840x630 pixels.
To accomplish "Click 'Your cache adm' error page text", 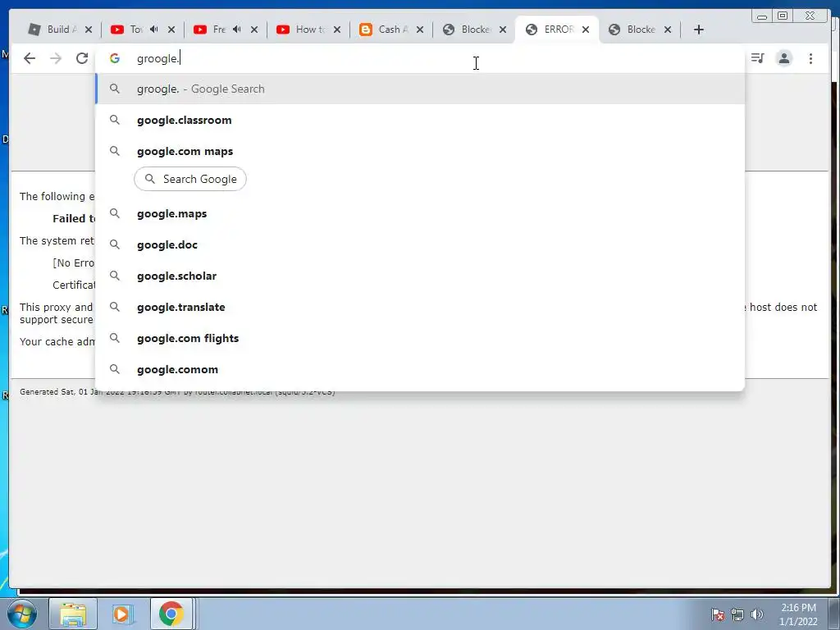I will 57,342.
